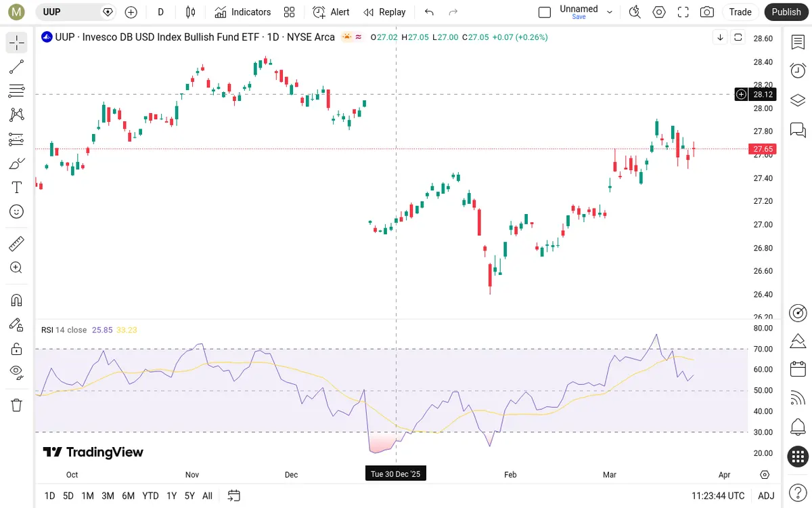Click the UUP symbol search field
812x508 pixels.
[76, 12]
